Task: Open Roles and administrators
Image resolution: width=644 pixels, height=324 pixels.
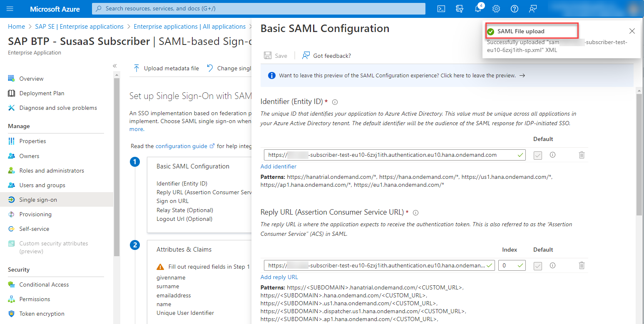Action: point(52,171)
